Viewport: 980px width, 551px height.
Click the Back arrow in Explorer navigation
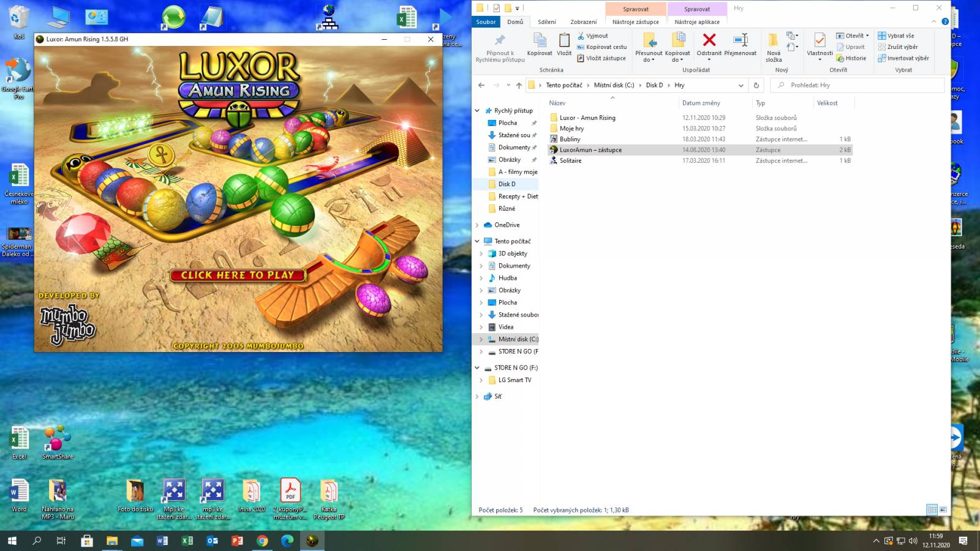click(481, 85)
